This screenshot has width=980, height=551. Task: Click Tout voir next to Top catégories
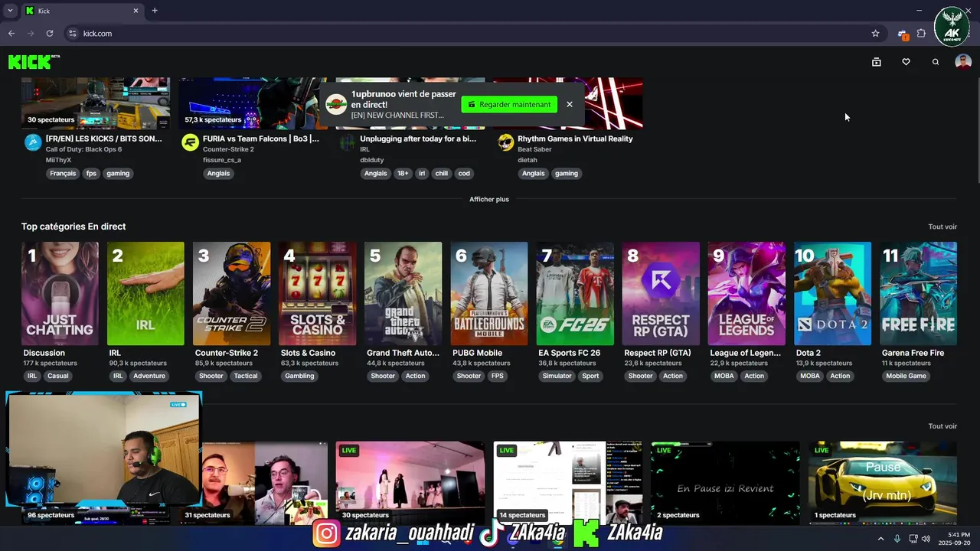tap(942, 227)
